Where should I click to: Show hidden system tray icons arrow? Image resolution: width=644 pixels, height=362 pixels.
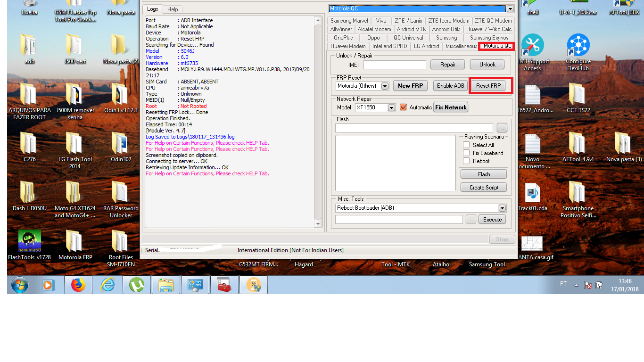[x=576, y=285]
